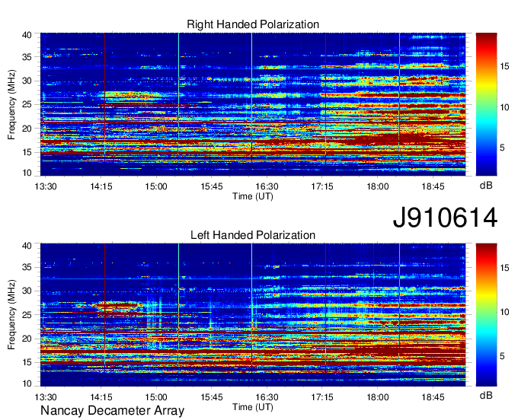The width and height of the screenshot is (518, 420).
Task: Click the 10 dB tick on Right Handed color bar
Action: tap(504, 107)
